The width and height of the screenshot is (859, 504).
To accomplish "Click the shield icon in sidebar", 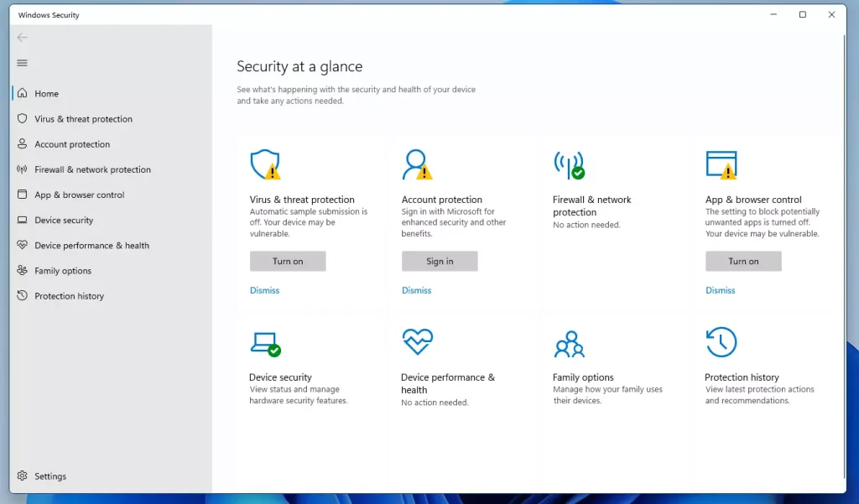I will 22,118.
